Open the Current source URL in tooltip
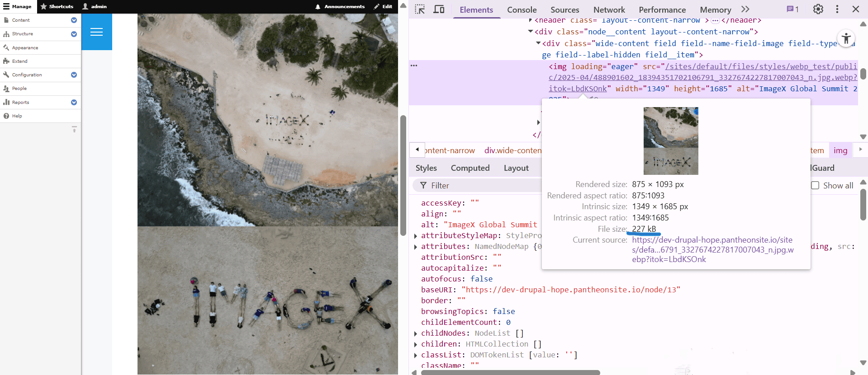 coord(712,249)
